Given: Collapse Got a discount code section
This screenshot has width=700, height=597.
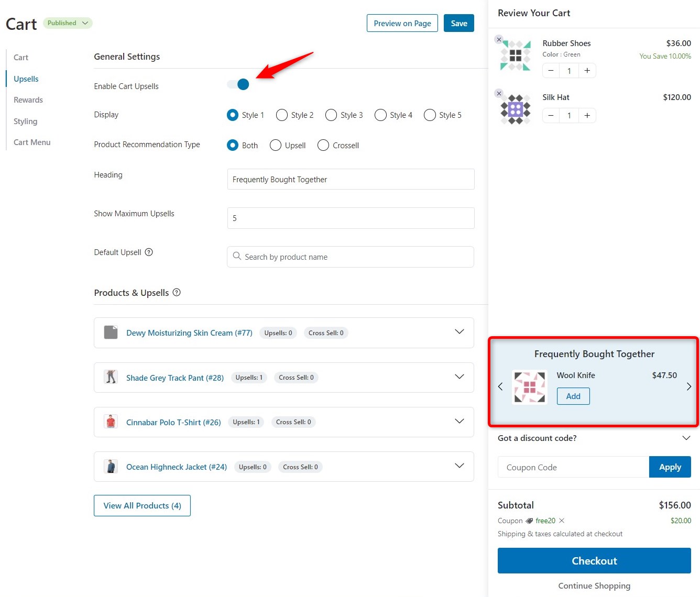Looking at the screenshot, I should pyautogui.click(x=686, y=438).
